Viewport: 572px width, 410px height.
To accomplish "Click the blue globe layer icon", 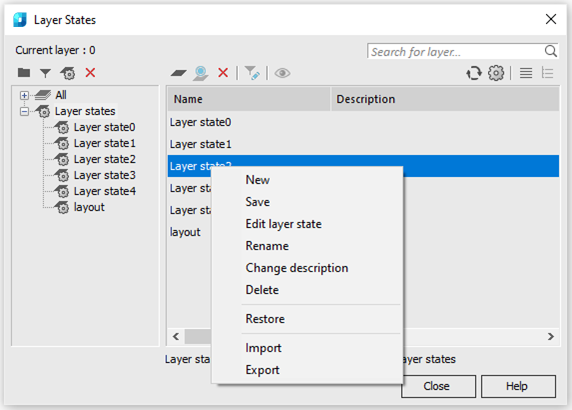I will (201, 73).
